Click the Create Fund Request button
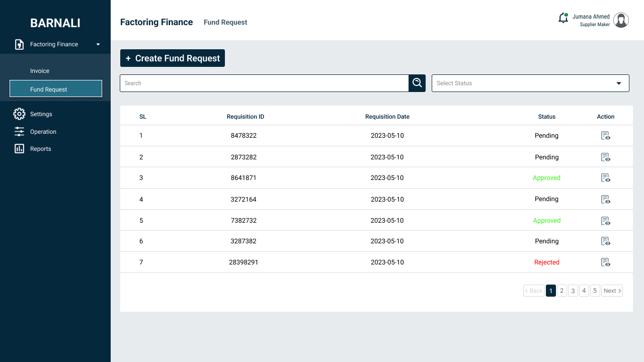Image resolution: width=644 pixels, height=362 pixels. pos(173,58)
